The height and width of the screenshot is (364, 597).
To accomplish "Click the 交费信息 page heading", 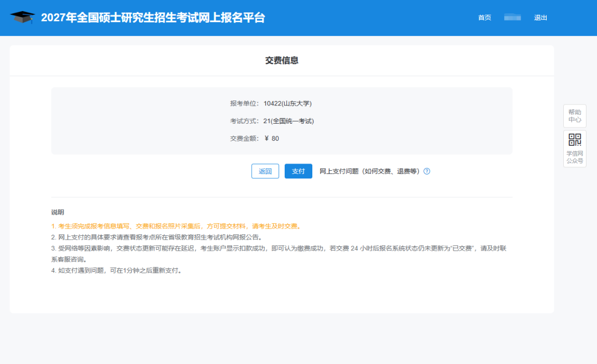I will [x=282, y=60].
